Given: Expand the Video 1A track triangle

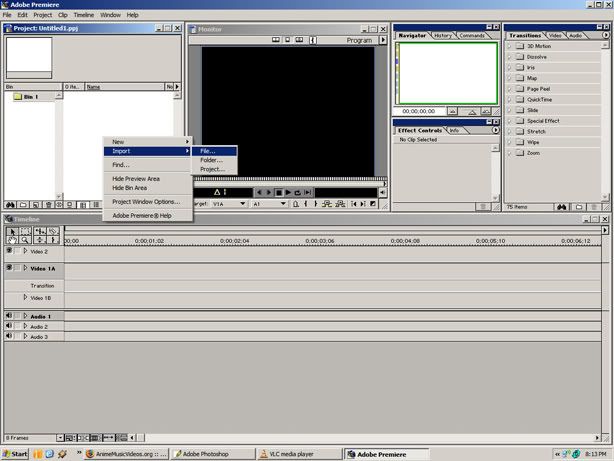Looking at the screenshot, I should point(25,268).
